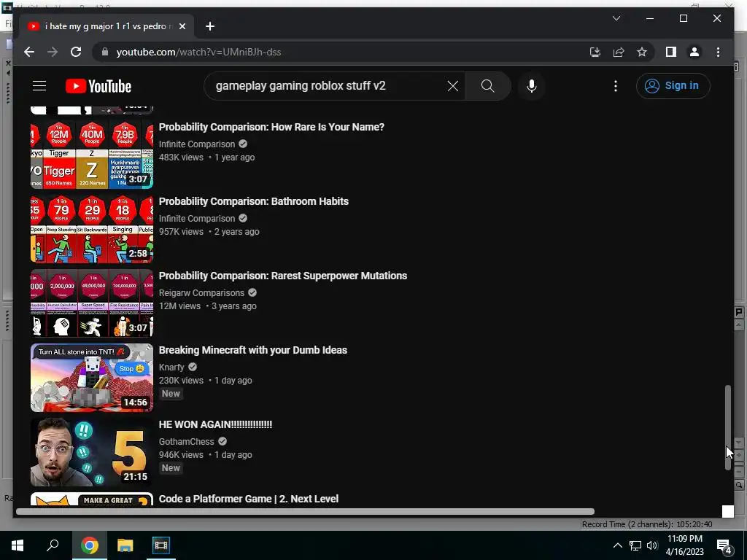Select the 'i hate my g major' tab

click(x=105, y=26)
